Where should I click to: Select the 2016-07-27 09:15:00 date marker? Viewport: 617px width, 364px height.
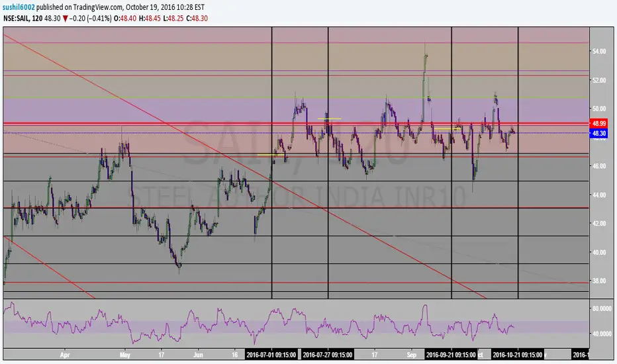328,355
